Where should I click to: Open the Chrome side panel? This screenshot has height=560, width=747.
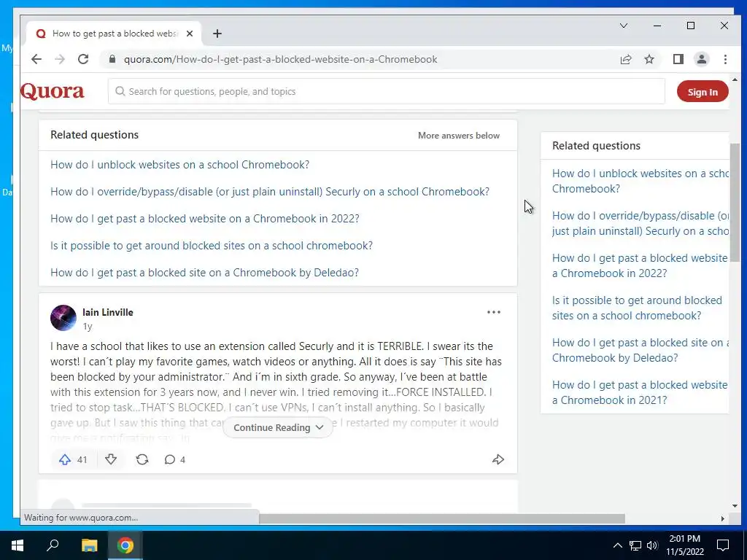tap(678, 59)
